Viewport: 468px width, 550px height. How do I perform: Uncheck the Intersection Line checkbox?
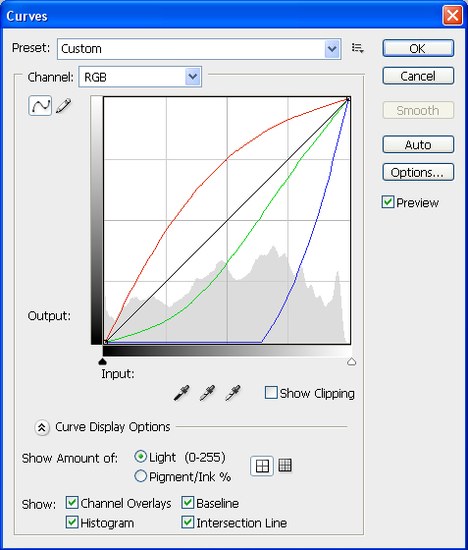coord(188,522)
